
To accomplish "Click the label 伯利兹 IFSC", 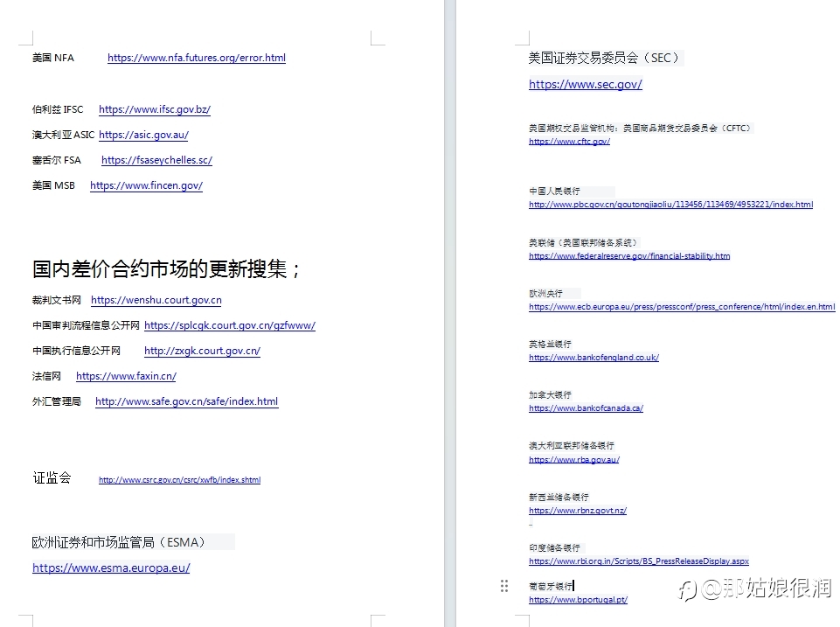I will pos(58,109).
